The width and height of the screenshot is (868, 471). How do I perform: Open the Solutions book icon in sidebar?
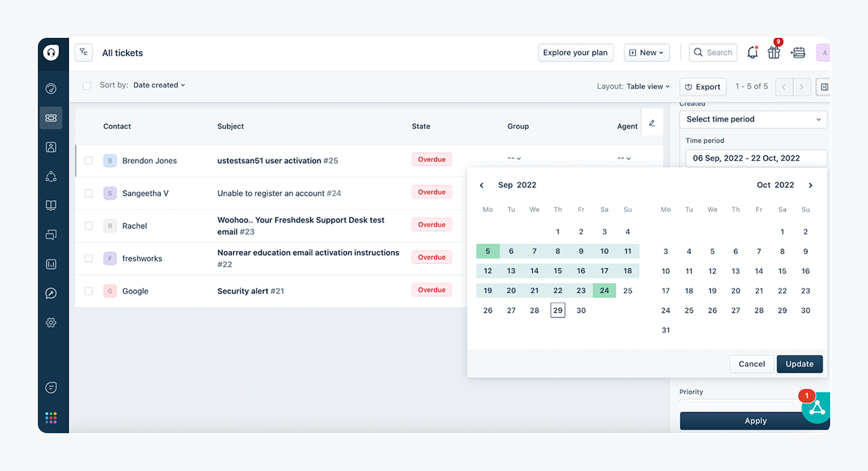51,206
